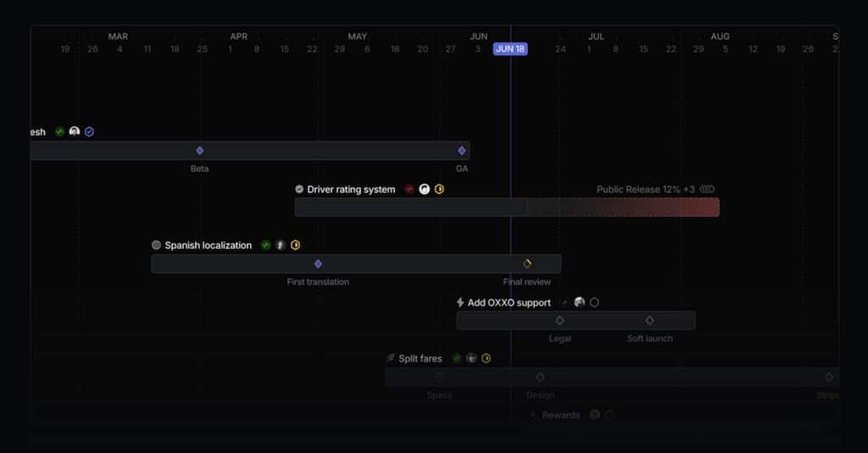Open the Spanish localization project
The height and width of the screenshot is (453, 868).
(208, 246)
